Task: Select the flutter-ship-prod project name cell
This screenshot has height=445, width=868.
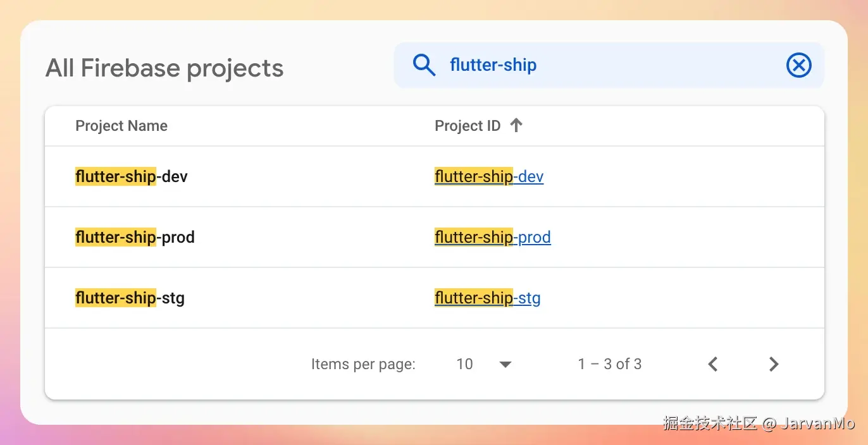Action: (x=135, y=237)
